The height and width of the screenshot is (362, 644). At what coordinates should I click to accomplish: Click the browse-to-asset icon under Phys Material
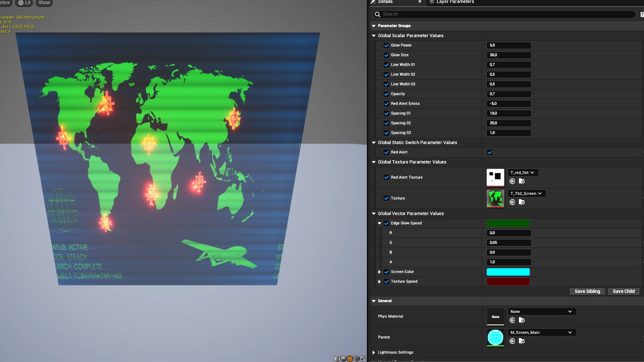click(522, 320)
